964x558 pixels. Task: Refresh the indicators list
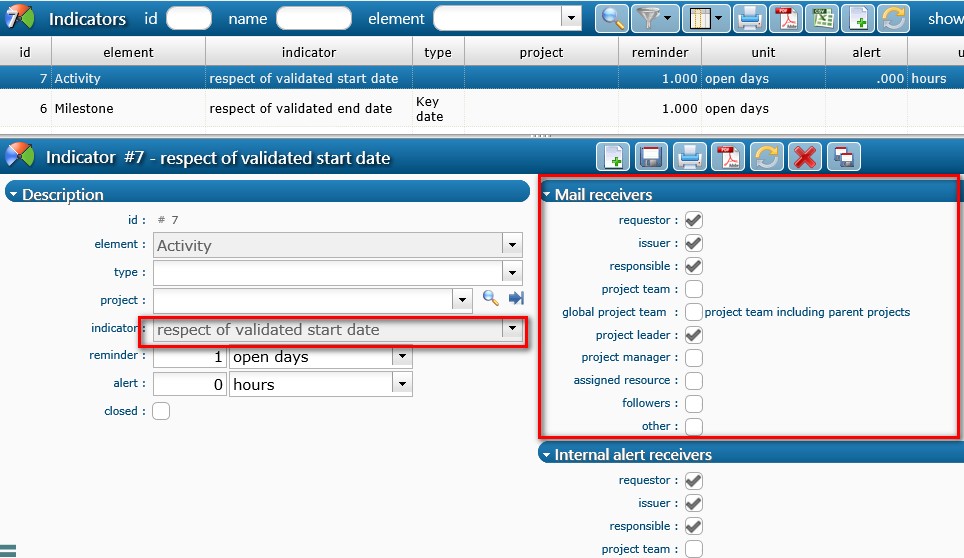click(893, 18)
